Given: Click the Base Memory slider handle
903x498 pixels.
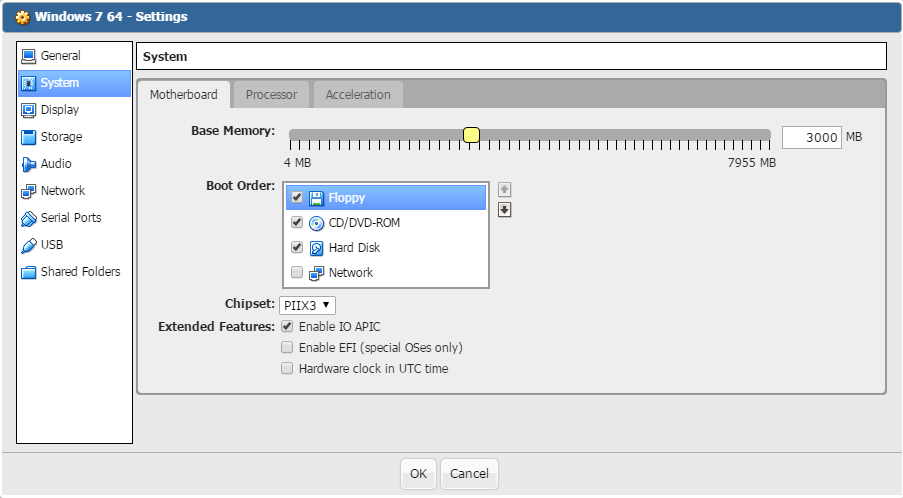Looking at the screenshot, I should (471, 136).
